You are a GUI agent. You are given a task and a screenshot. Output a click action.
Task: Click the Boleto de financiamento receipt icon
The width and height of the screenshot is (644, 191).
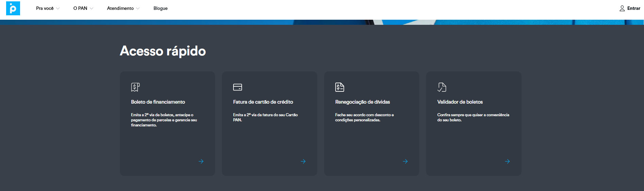pyautogui.click(x=135, y=87)
